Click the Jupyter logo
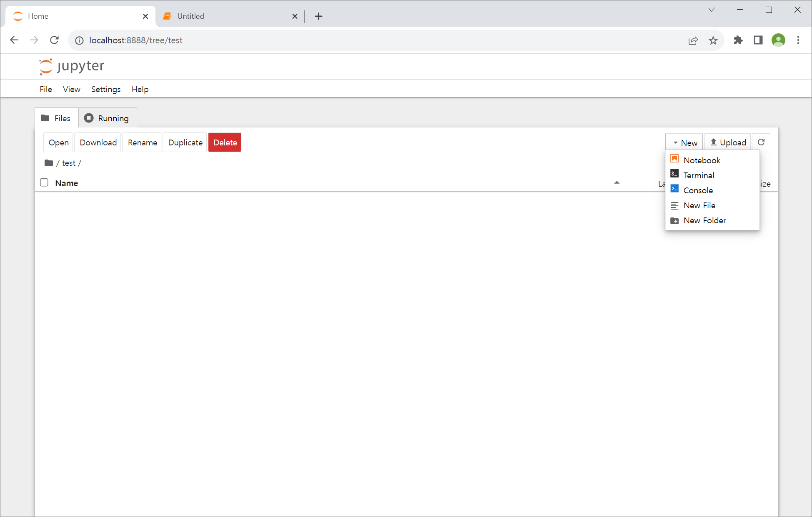812x517 pixels. tap(71, 66)
